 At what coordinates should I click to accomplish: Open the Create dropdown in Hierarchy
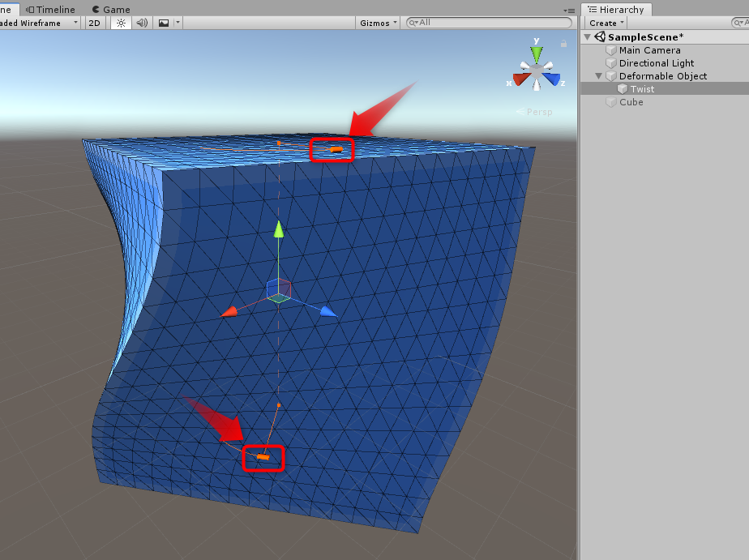606,23
